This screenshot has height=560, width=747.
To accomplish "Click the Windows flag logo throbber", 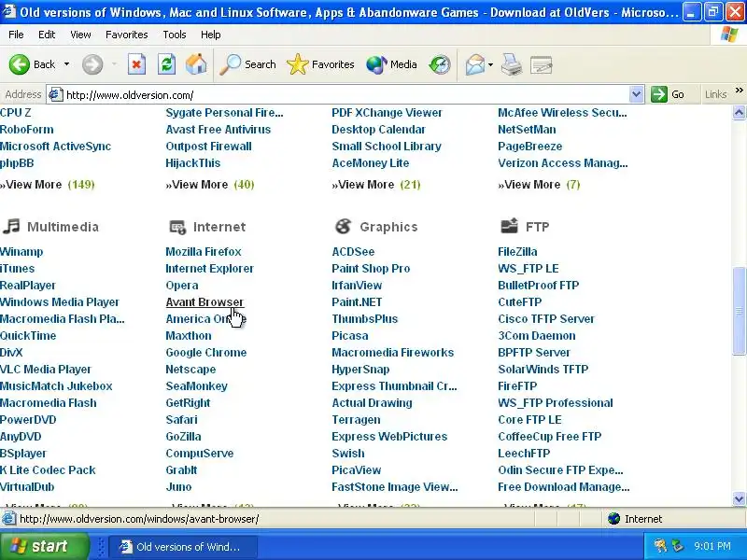I will pyautogui.click(x=729, y=35).
